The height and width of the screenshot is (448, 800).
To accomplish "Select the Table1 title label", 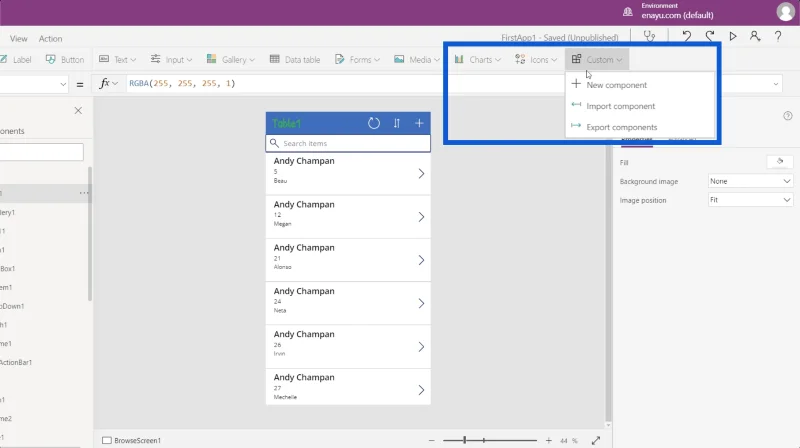I will click(287, 123).
